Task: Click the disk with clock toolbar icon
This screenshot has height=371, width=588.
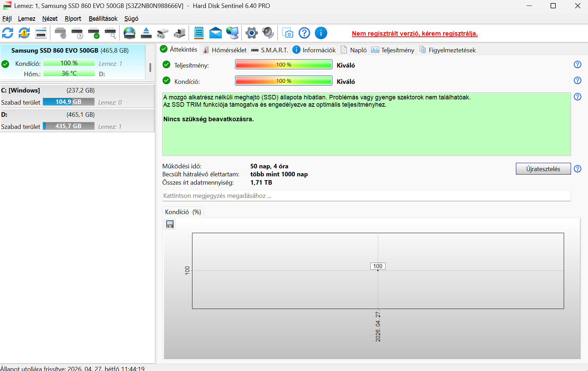Action: [x=77, y=33]
